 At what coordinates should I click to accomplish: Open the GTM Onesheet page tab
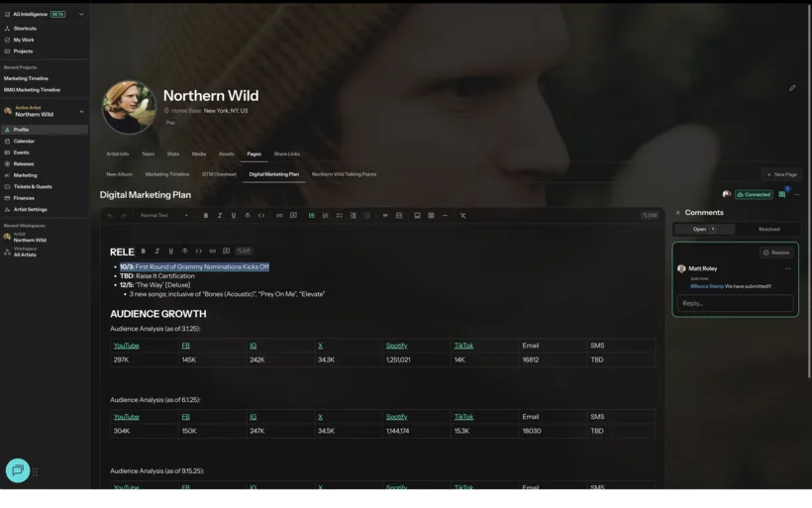[219, 174]
